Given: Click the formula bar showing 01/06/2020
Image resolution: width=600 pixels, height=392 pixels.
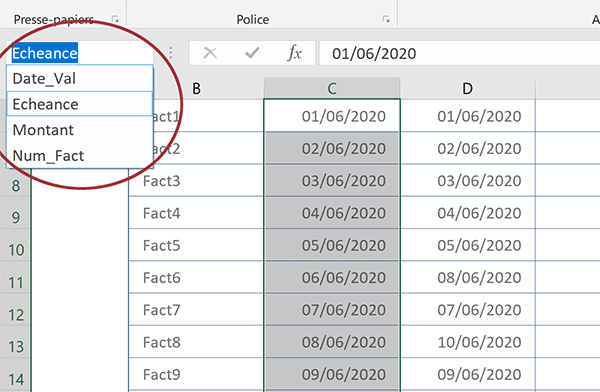Looking at the screenshot, I should point(459,53).
